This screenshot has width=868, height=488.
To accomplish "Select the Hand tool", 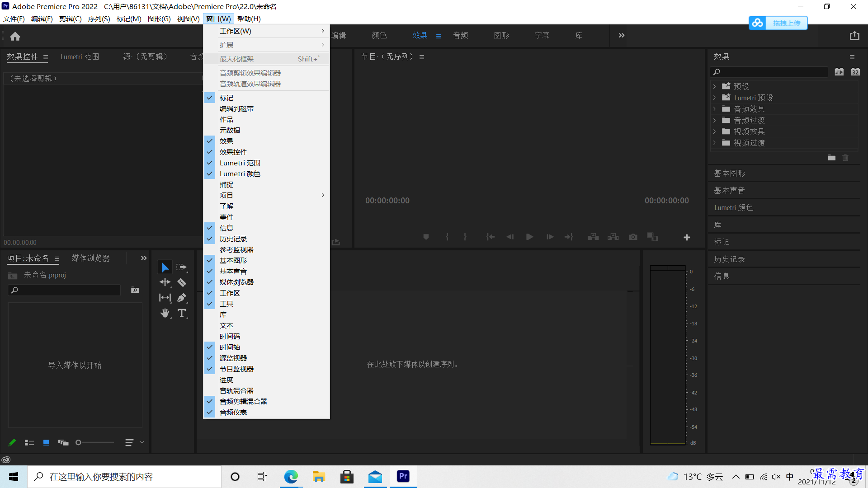I will coord(165,313).
